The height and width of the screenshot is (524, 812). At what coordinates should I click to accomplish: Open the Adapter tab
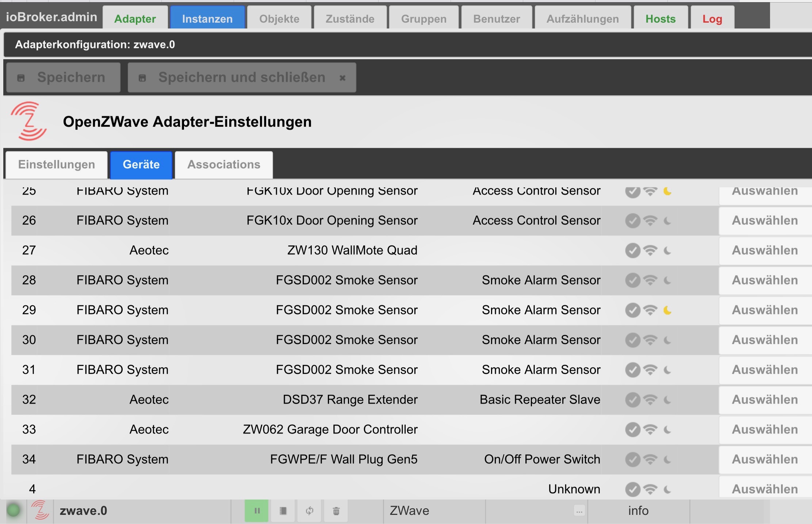tap(135, 18)
